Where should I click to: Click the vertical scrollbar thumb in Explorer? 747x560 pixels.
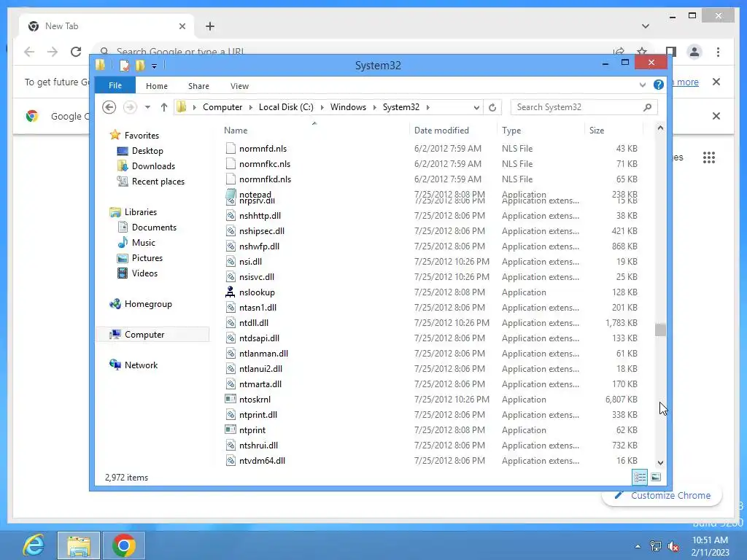coord(660,330)
